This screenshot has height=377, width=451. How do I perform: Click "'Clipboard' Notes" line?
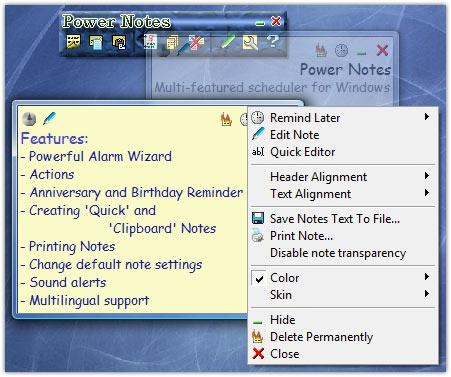[x=162, y=229]
